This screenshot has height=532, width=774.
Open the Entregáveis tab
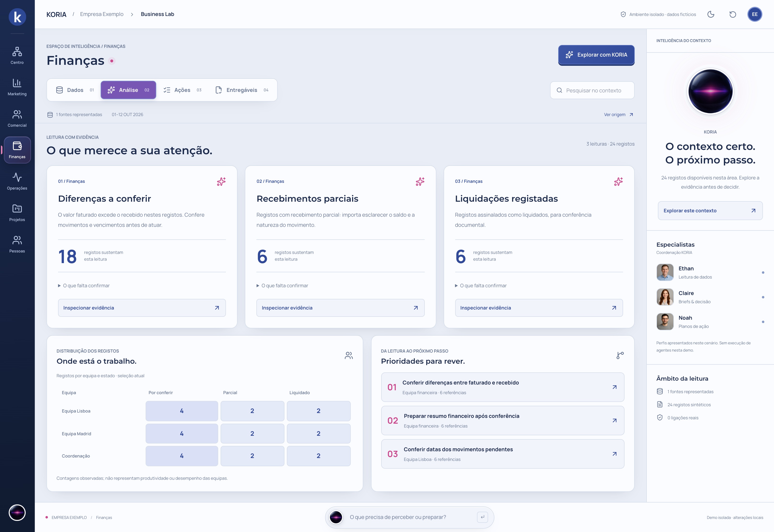pos(242,90)
